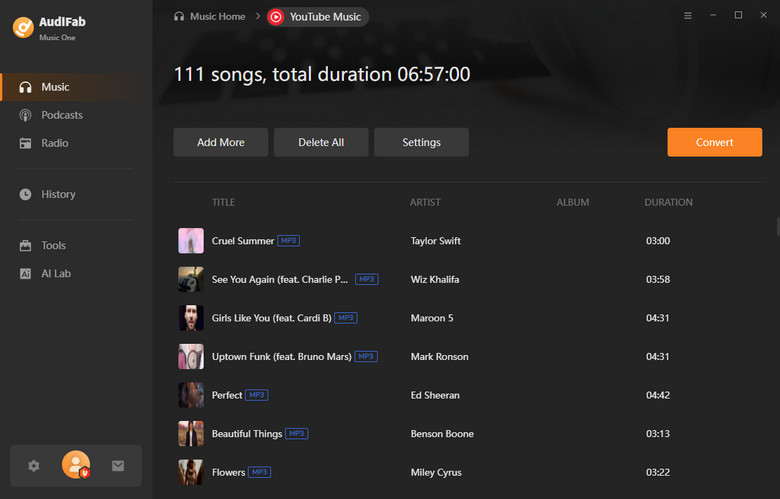Click the song list vertical scrollbar
Viewport: 780px width, 499px height.
[776, 230]
